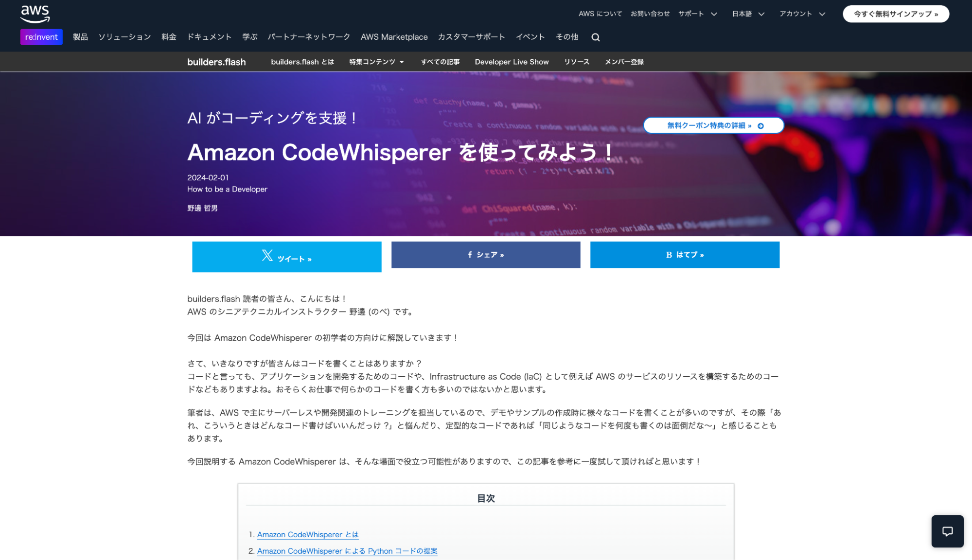This screenshot has height=560, width=972.
Task: Open CodeWhisperer による Python コードの提案 link
Action: (x=347, y=551)
